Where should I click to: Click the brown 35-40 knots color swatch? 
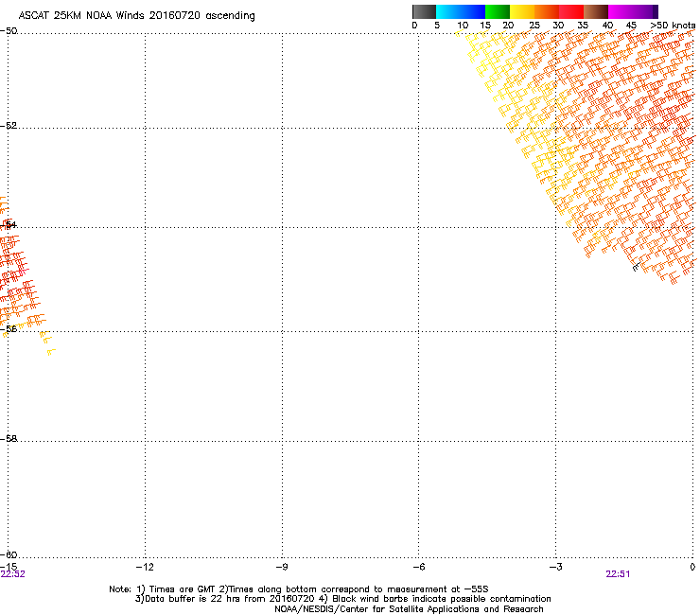coord(596,11)
